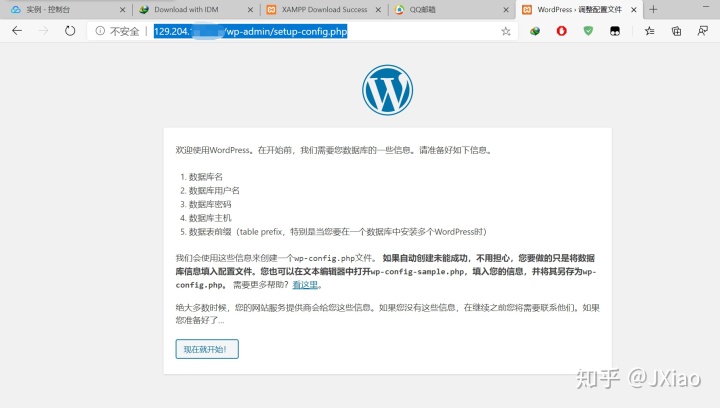The height and width of the screenshot is (408, 720).
Task: Close the WordPress configuration tab
Action: [x=634, y=9]
